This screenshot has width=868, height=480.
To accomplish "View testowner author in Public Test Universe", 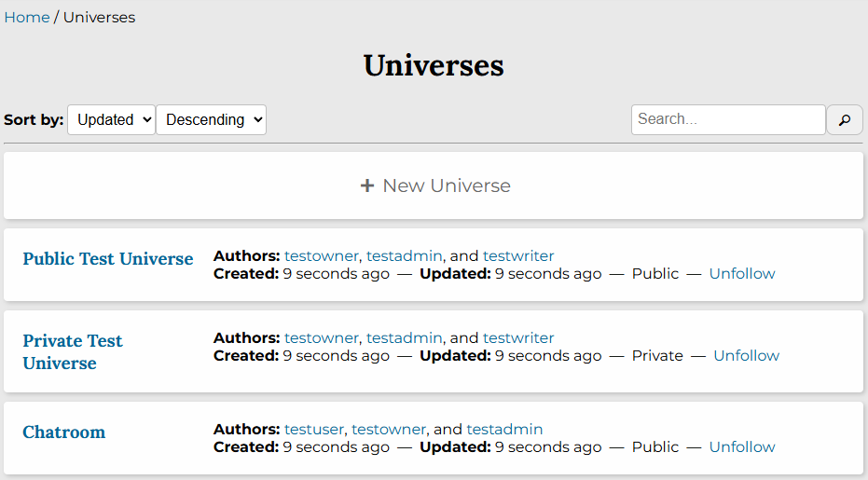I will [322, 256].
